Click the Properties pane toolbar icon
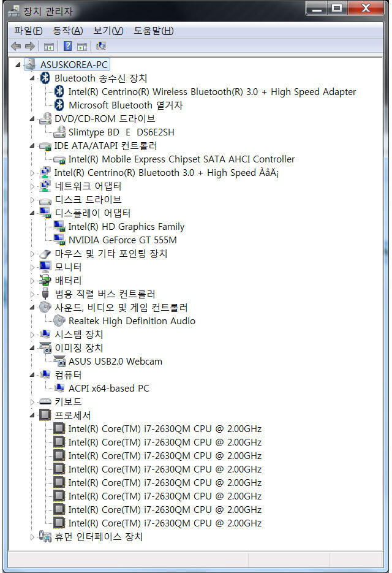The height and width of the screenshot is (573, 392). click(82, 47)
